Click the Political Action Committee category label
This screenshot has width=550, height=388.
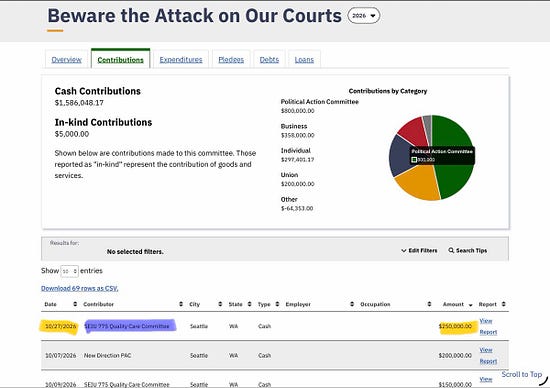[x=320, y=102]
